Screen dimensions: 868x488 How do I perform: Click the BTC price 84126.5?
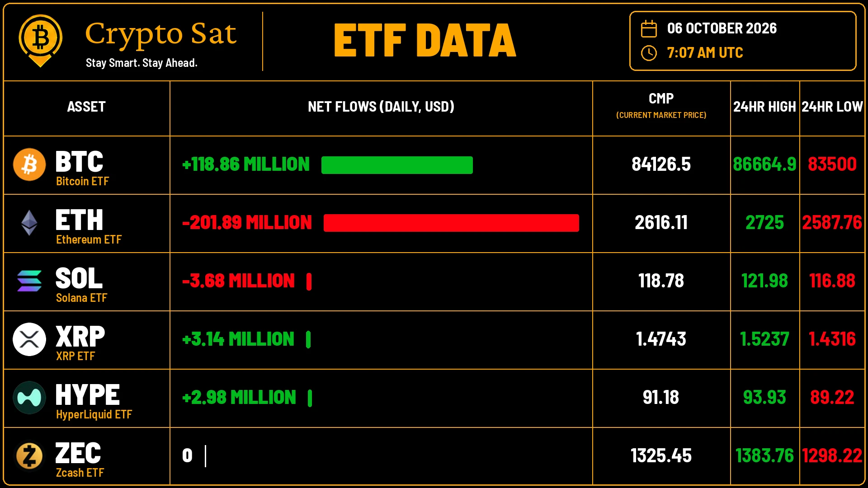(661, 164)
